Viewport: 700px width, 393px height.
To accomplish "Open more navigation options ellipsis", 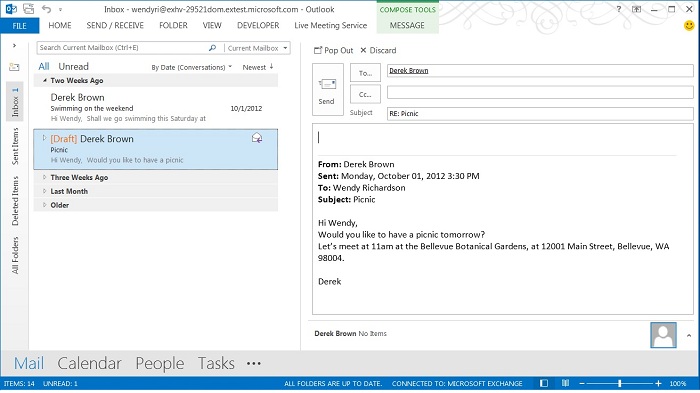I will tap(254, 364).
